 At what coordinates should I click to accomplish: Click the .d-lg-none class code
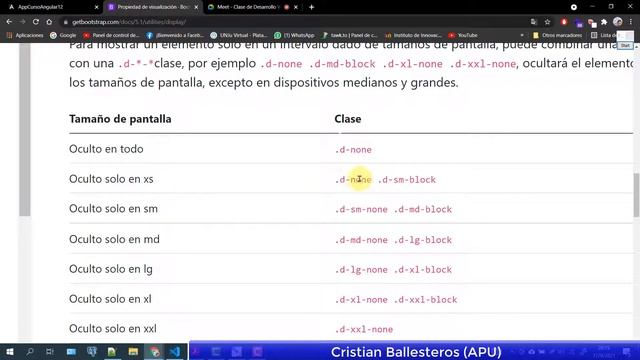coord(361,270)
